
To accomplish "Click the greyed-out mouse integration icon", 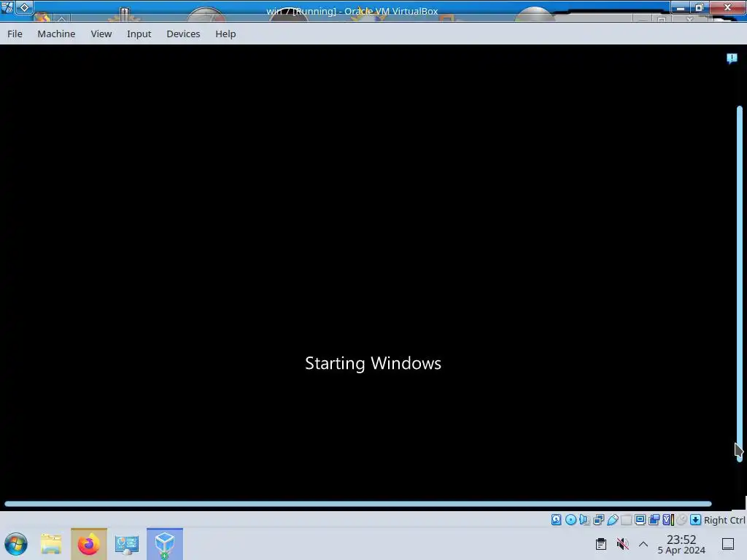I will (682, 519).
